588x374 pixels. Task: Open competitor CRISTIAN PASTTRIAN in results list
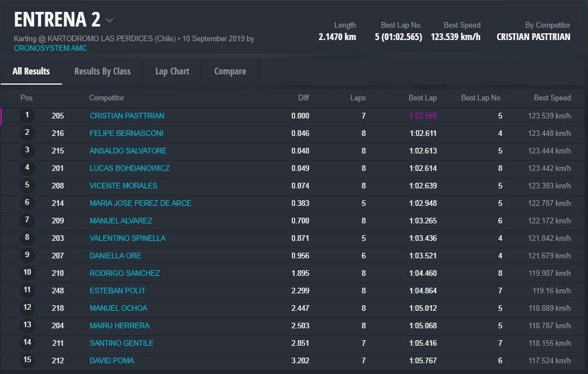[x=127, y=116]
